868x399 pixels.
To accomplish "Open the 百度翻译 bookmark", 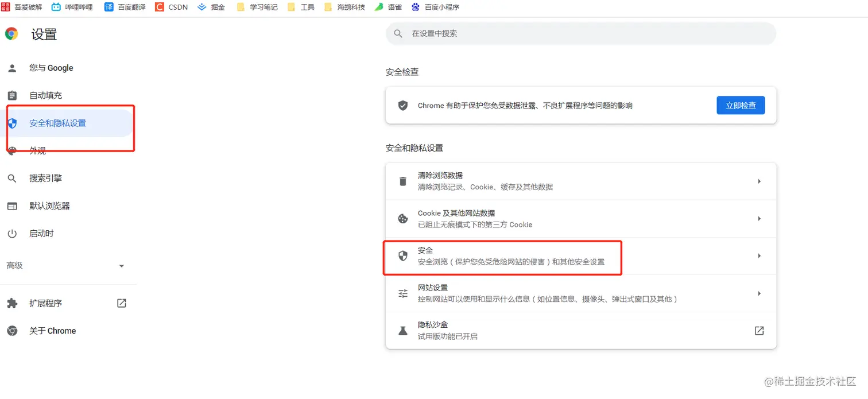I will [x=125, y=7].
